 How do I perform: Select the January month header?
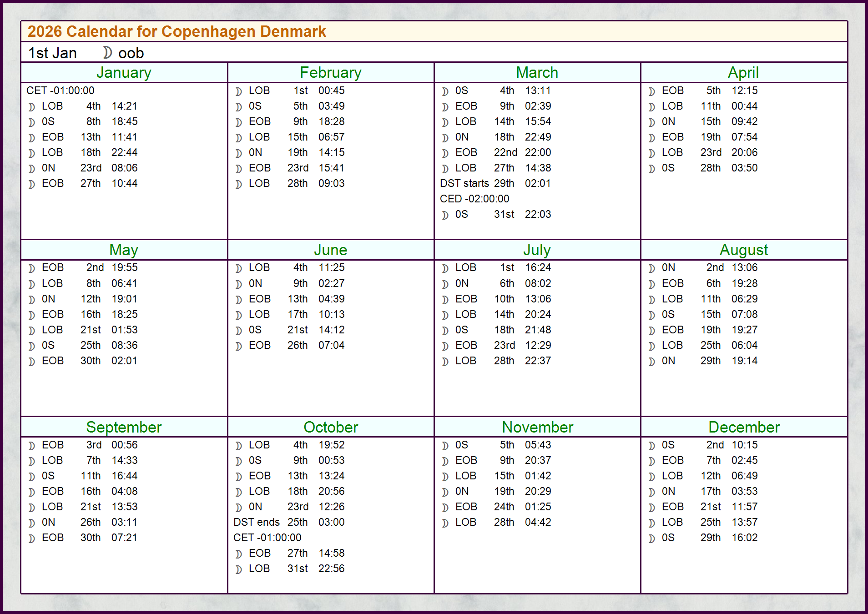[124, 73]
